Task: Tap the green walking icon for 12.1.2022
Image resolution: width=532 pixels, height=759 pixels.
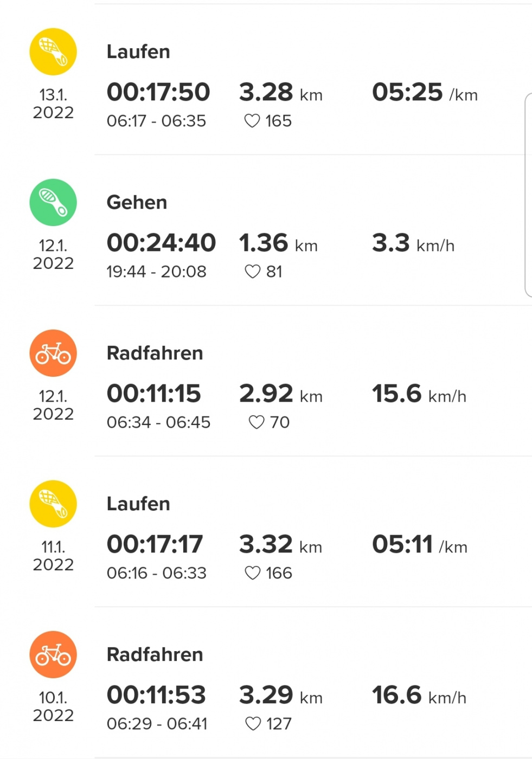Action: [53, 202]
